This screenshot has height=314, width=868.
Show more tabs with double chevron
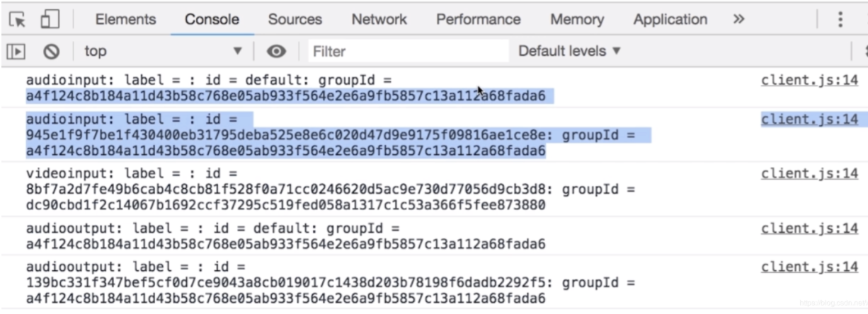click(738, 19)
